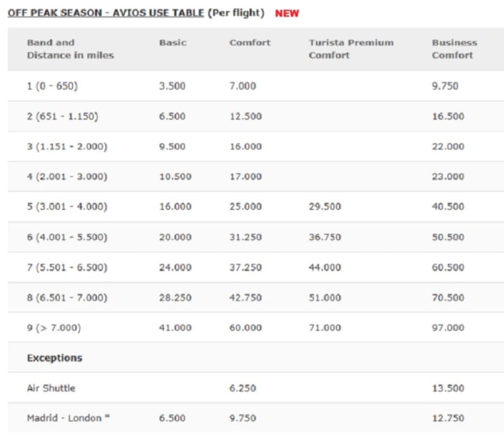Select the Basic column header
Viewport: 504px width, 435px height.
[x=172, y=43]
